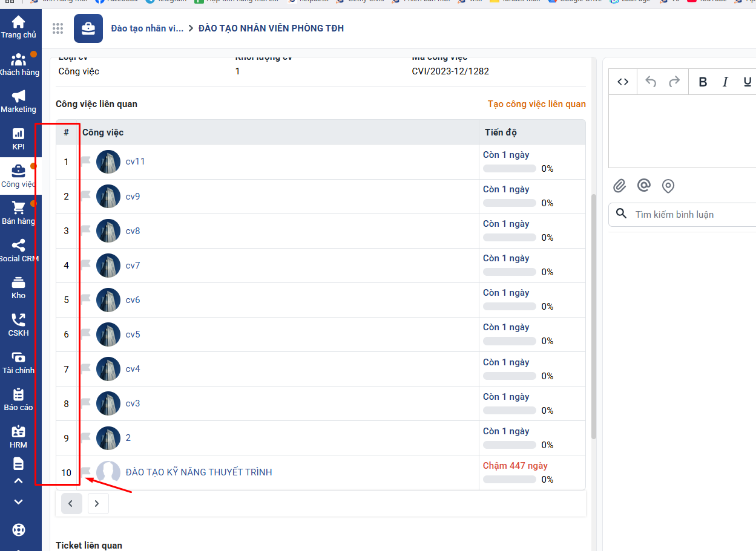Click the mention @ icon
The image size is (756, 551).
[x=643, y=186]
